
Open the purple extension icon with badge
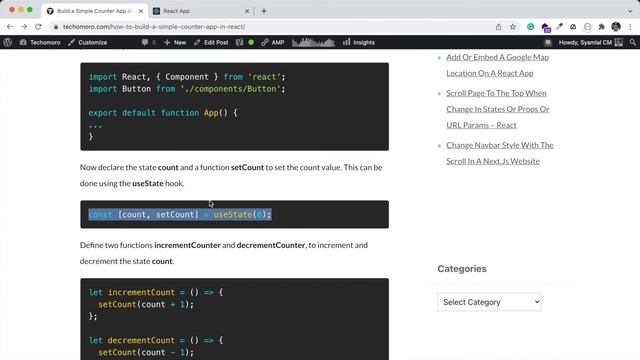(x=546, y=27)
